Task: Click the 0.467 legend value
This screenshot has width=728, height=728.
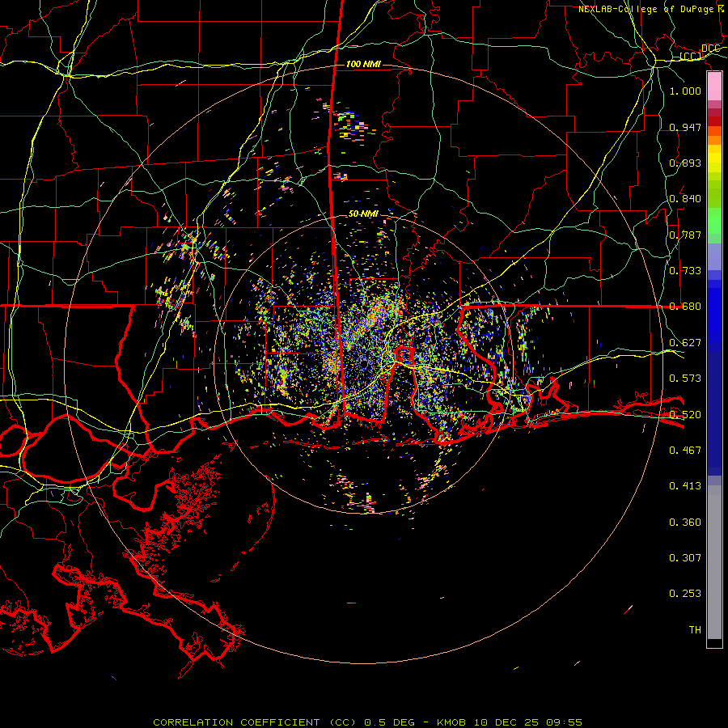Action: coord(685,451)
